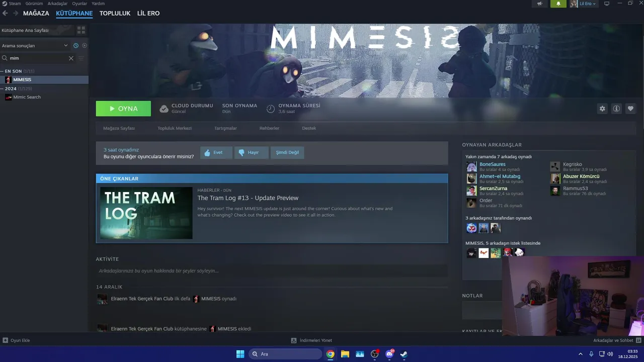Add MIMESIS to favorites heart icon
Screen dimensions: 644x362
click(630, 109)
